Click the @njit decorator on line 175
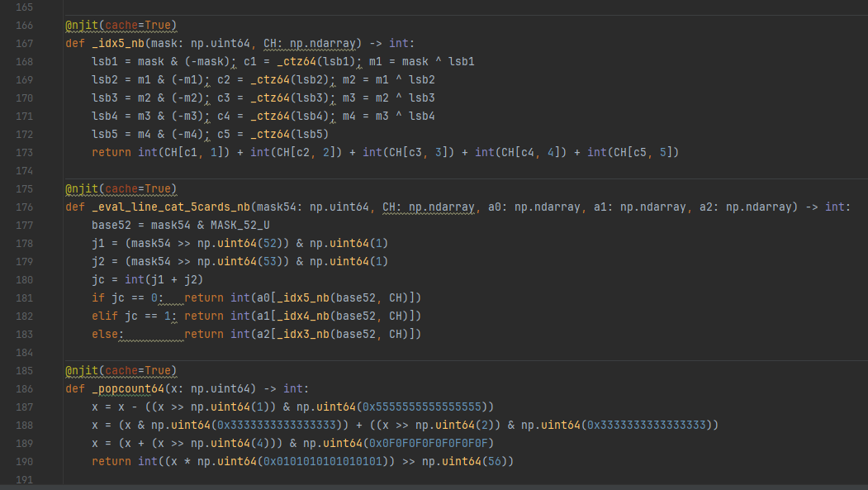 tap(82, 188)
